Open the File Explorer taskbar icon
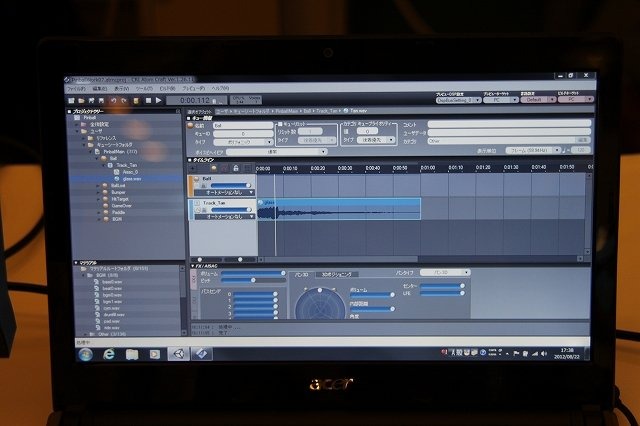This screenshot has height=426, width=640. coord(132,354)
